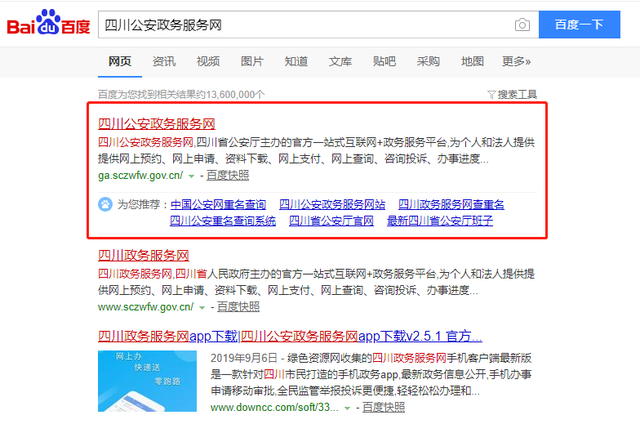
Task: Expand arrow next to www.sczwfw.gov.cn
Action: pos(202,308)
